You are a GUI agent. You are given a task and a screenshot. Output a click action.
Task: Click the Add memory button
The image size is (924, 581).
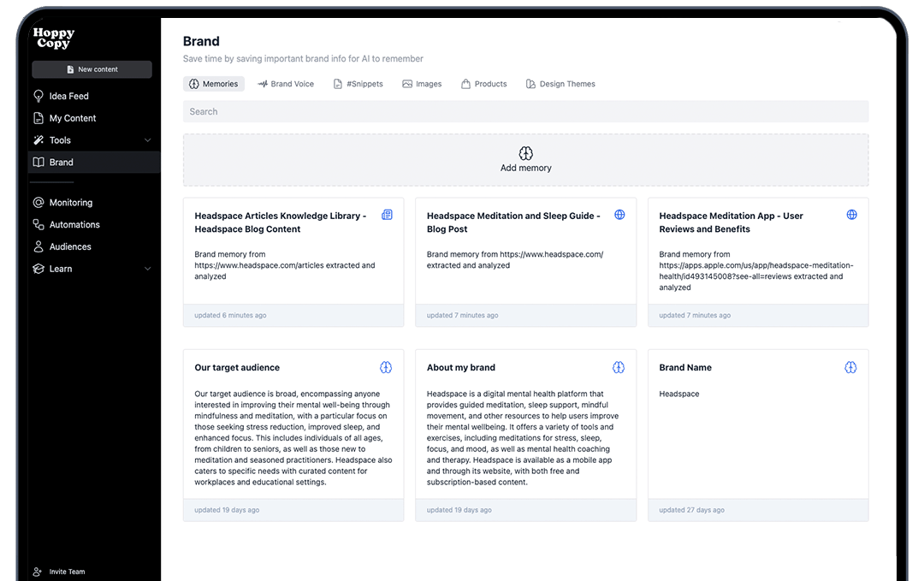(x=525, y=160)
